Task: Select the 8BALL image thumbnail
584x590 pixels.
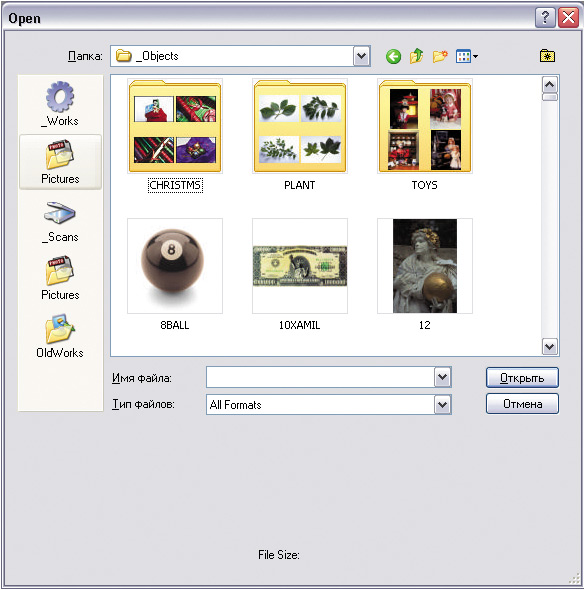Action: coord(175,266)
